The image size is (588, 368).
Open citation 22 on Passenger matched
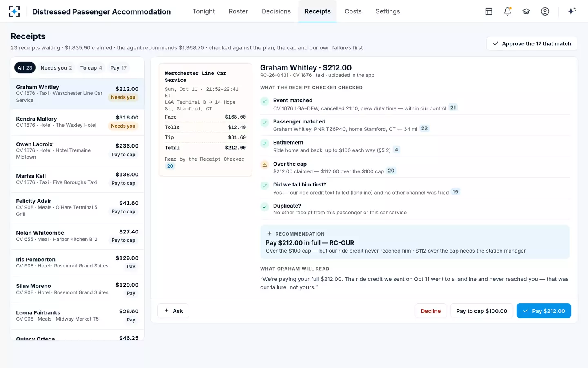[x=425, y=128]
